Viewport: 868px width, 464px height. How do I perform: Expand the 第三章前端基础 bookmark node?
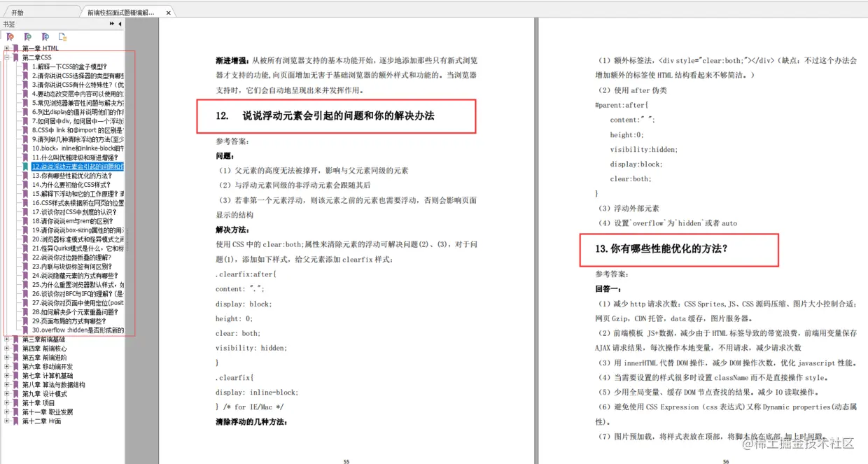click(x=7, y=339)
